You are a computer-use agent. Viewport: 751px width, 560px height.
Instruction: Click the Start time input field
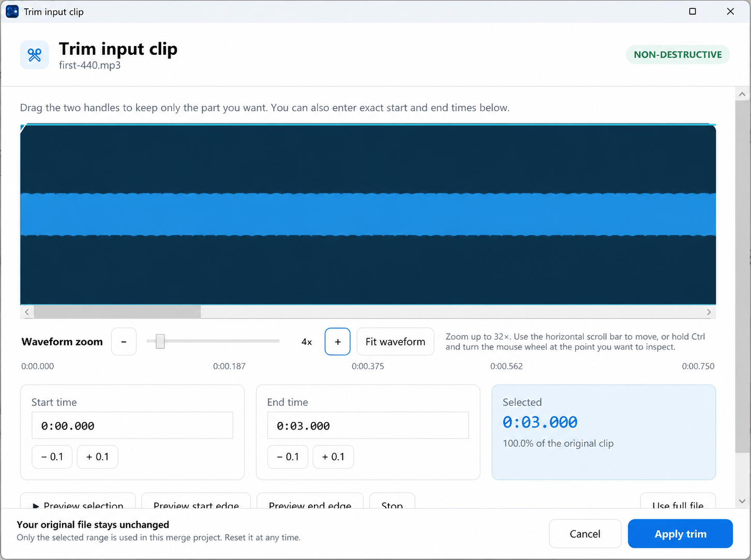[x=132, y=426]
